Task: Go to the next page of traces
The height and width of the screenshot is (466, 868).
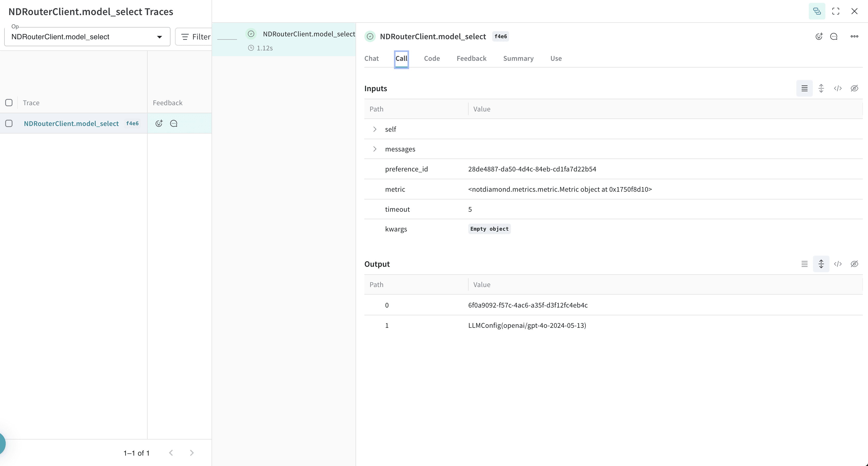Action: pos(192,453)
